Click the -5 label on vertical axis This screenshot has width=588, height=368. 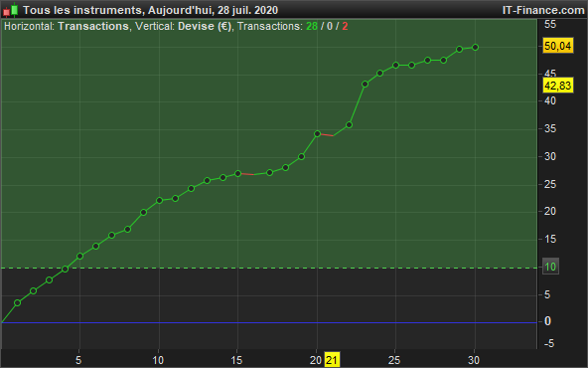click(549, 343)
